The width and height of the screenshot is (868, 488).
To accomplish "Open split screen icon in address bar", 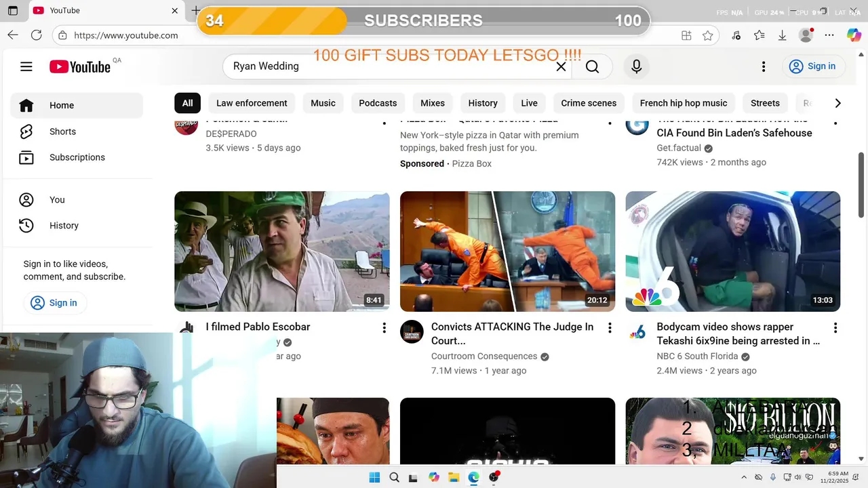I will click(686, 36).
